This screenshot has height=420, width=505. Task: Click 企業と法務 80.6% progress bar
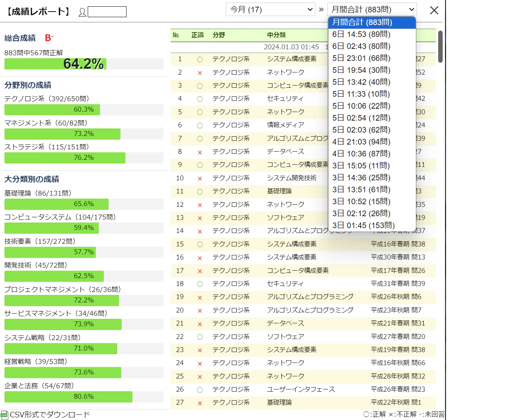pyautogui.click(x=84, y=397)
